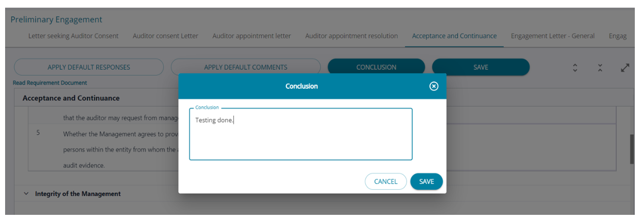Cancel the Conclusion dialog
This screenshot has height=223, width=644.
[386, 182]
